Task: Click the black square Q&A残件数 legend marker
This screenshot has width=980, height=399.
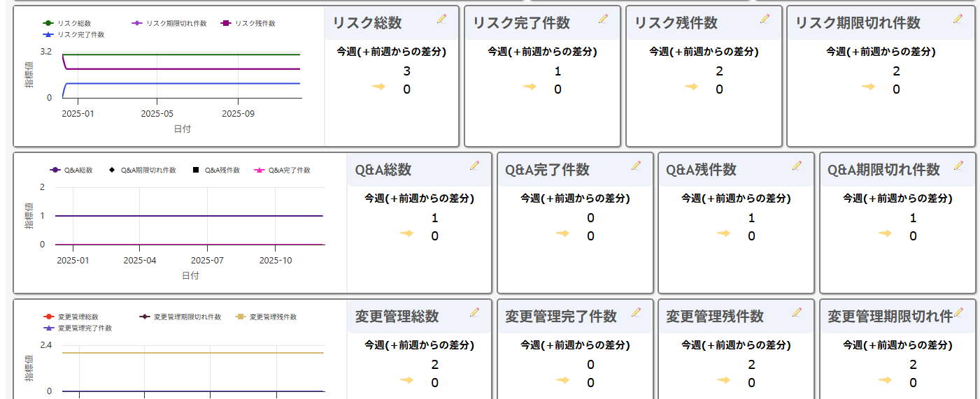Action: coord(197,170)
